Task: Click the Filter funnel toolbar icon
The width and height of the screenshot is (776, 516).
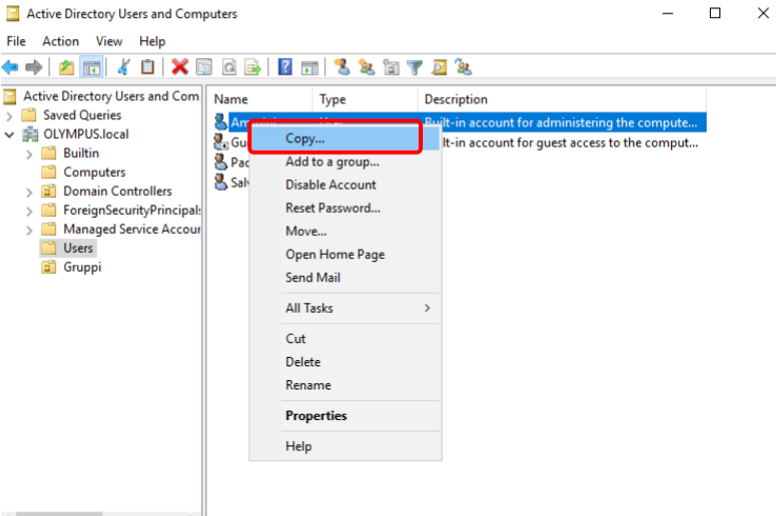Action: click(414, 67)
